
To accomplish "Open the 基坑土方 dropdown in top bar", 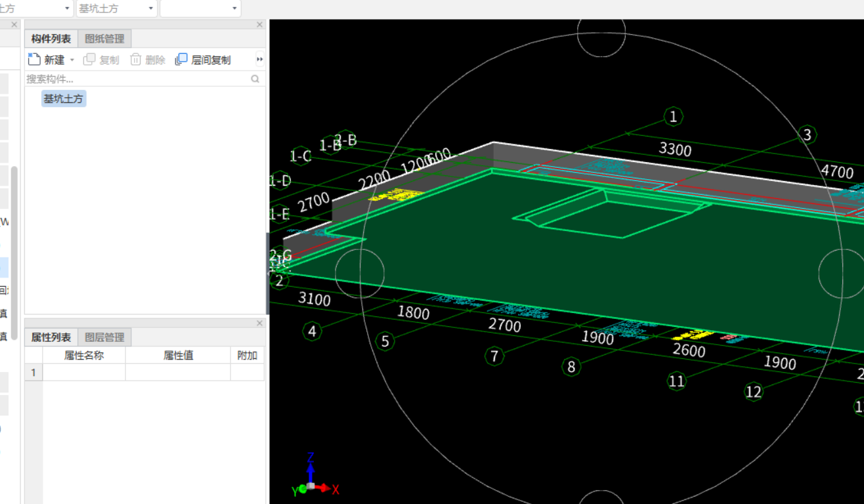I will [116, 9].
